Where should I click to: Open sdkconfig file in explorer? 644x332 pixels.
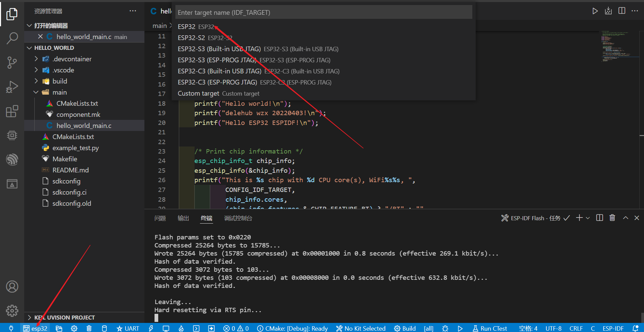[x=66, y=181]
